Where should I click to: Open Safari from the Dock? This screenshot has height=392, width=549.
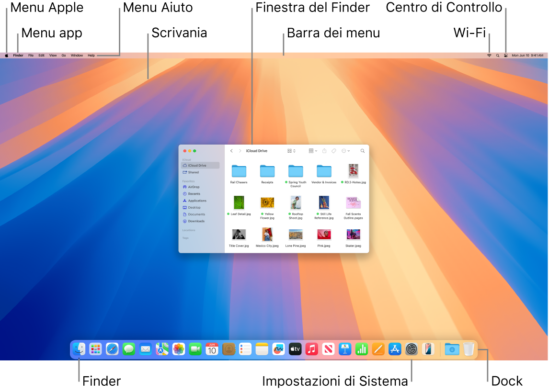(112, 349)
